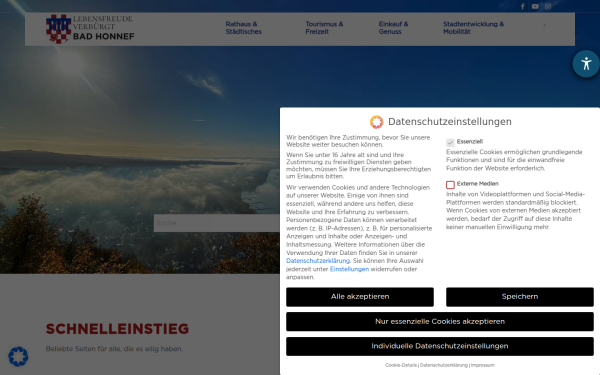600x375 pixels.
Task: Open the Cookie-Details footer link
Action: click(x=401, y=365)
